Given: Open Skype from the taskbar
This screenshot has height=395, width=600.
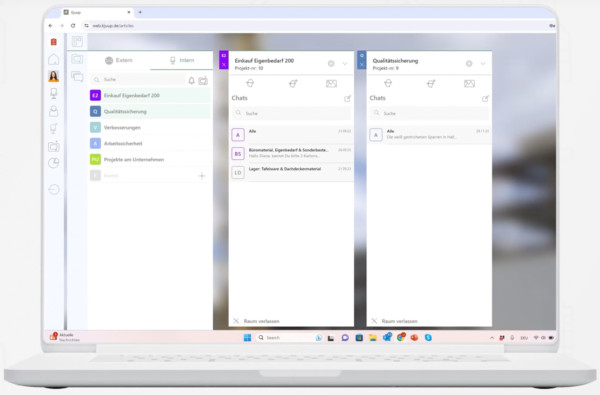Looking at the screenshot, I should (428, 338).
